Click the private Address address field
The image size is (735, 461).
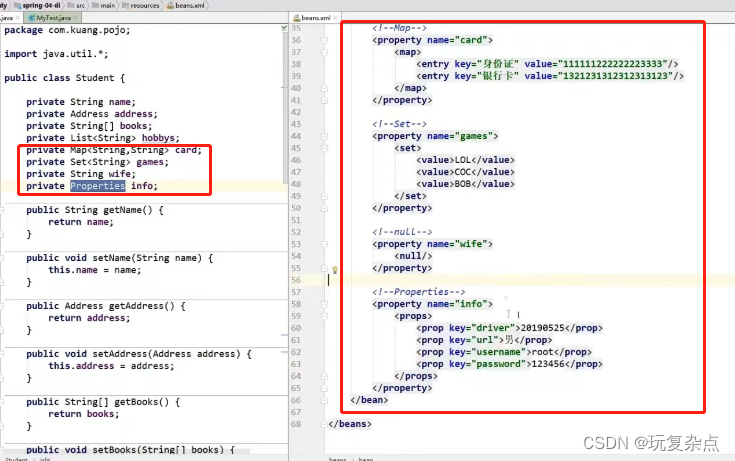(92, 114)
